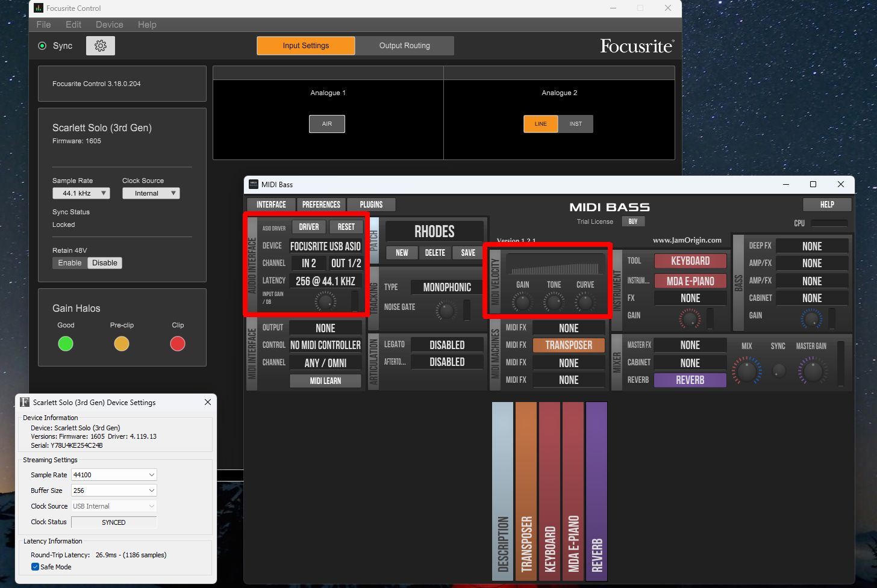Viewport: 877px width, 588px height.
Task: Click the Good green gain halo circle
Action: (x=66, y=344)
